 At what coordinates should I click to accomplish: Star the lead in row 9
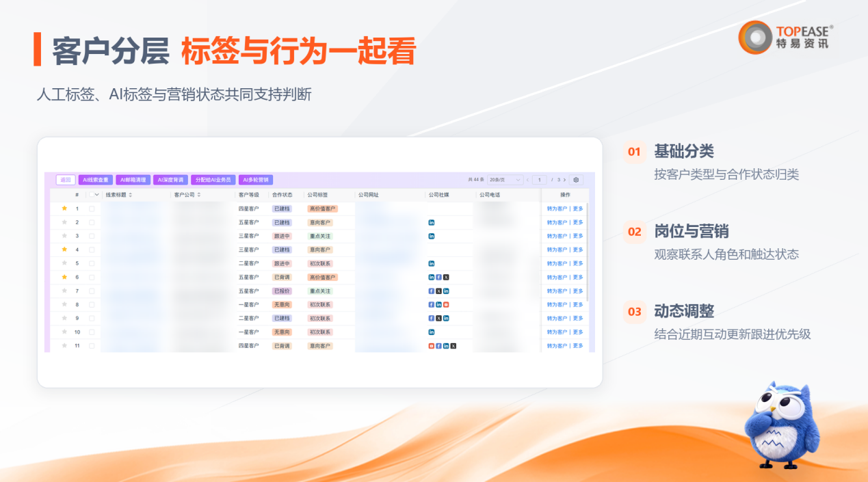64,318
